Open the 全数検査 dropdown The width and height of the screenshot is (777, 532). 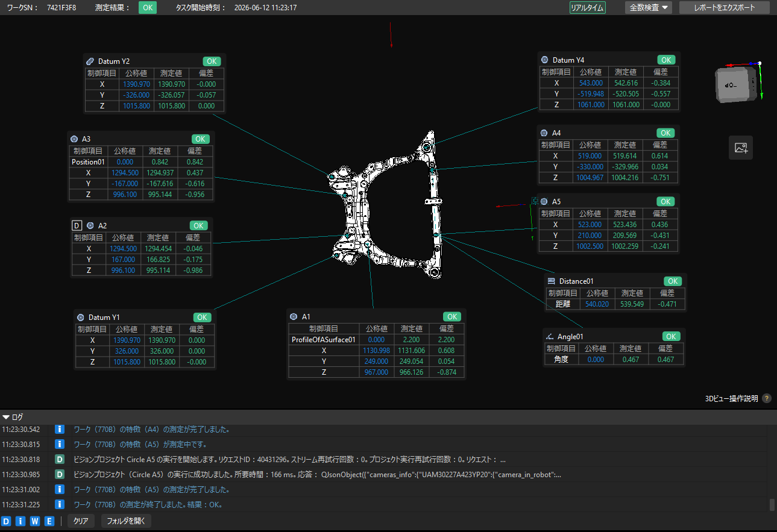649,8
